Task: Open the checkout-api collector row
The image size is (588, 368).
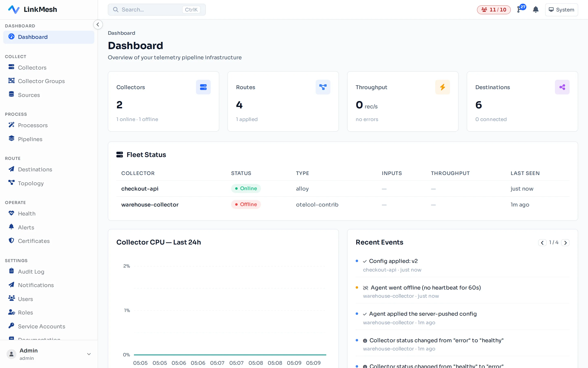Action: (343, 189)
